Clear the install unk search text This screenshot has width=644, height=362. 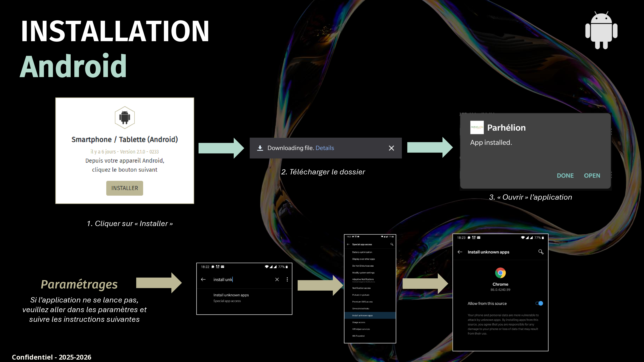tap(277, 279)
